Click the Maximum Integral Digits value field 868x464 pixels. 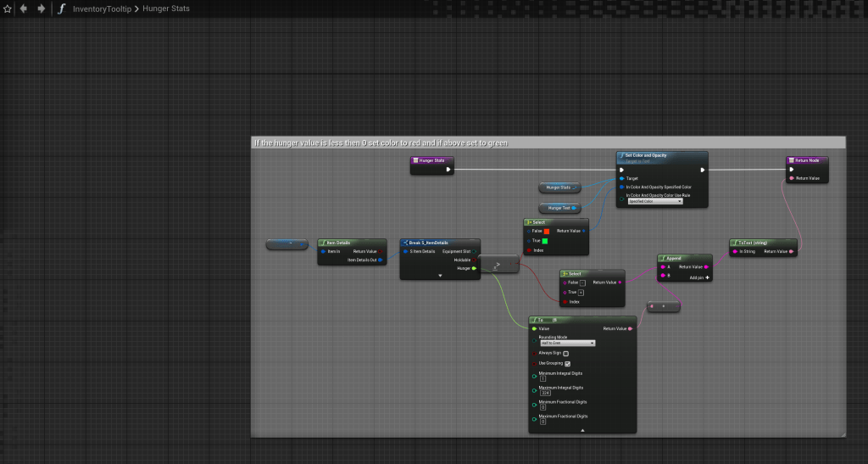pos(545,393)
